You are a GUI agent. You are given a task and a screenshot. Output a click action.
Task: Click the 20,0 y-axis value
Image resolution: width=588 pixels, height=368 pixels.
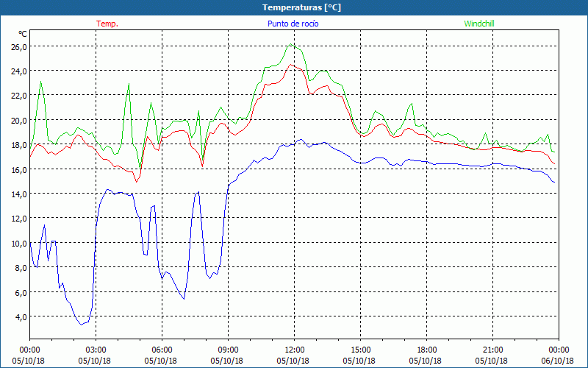19,121
